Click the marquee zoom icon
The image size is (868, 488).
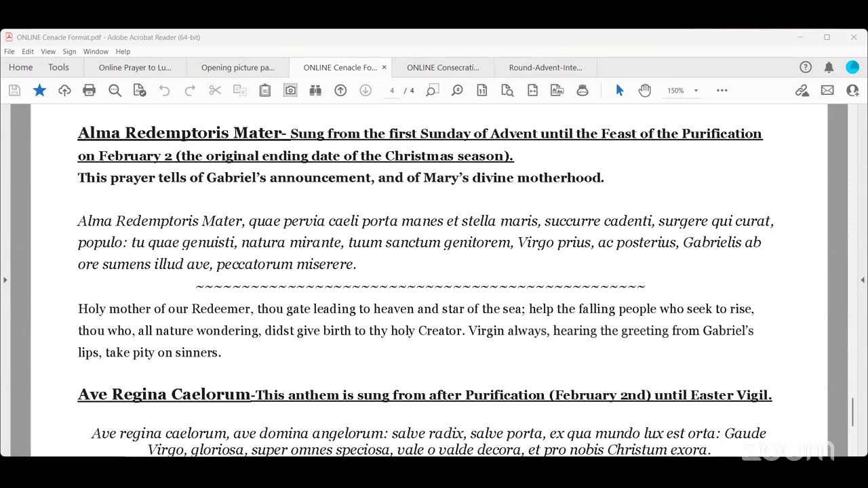coord(432,90)
